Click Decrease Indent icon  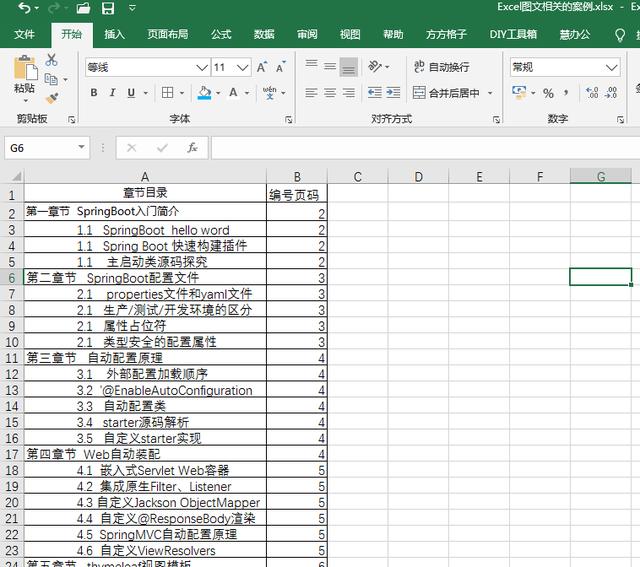[375, 93]
